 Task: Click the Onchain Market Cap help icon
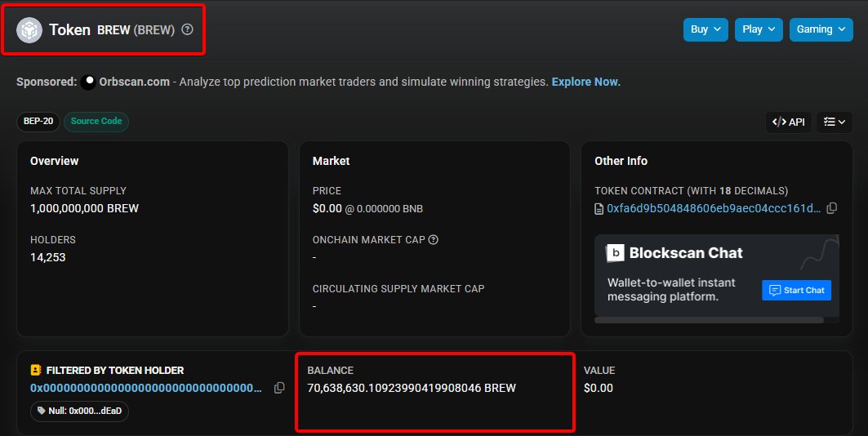click(x=434, y=239)
